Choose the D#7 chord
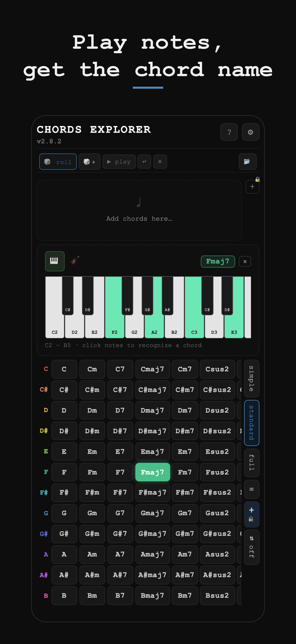The width and height of the screenshot is (296, 644). coord(120,431)
